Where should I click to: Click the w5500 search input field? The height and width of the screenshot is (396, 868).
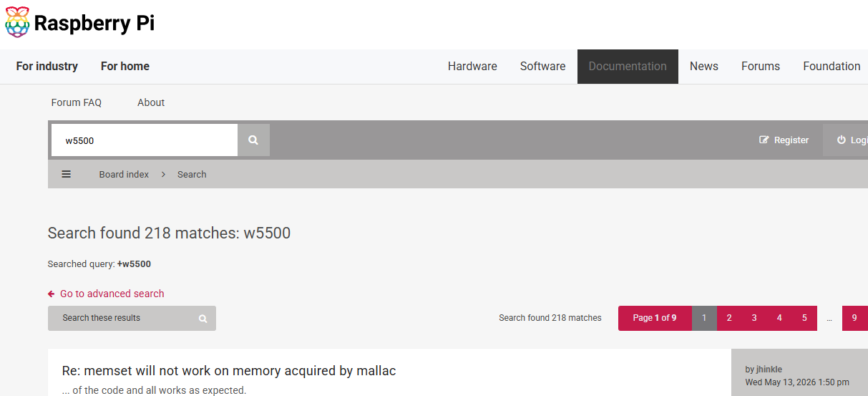pyautogui.click(x=145, y=140)
